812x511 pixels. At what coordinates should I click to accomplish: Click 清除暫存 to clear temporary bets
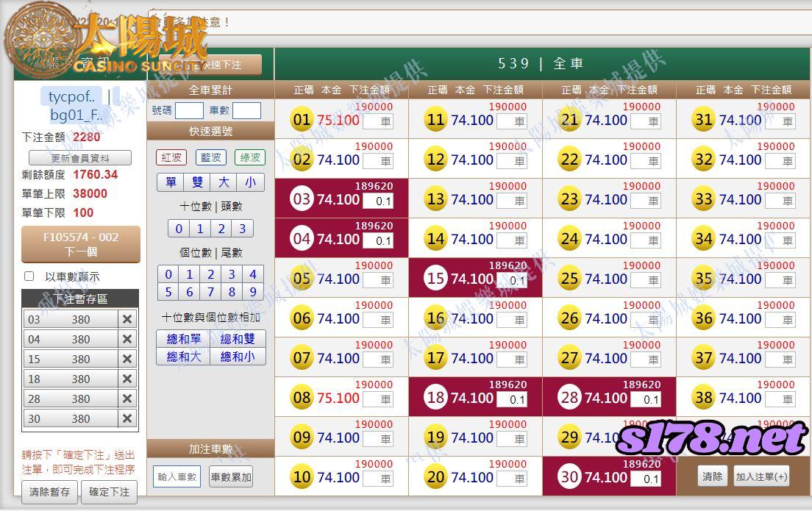click(x=50, y=492)
